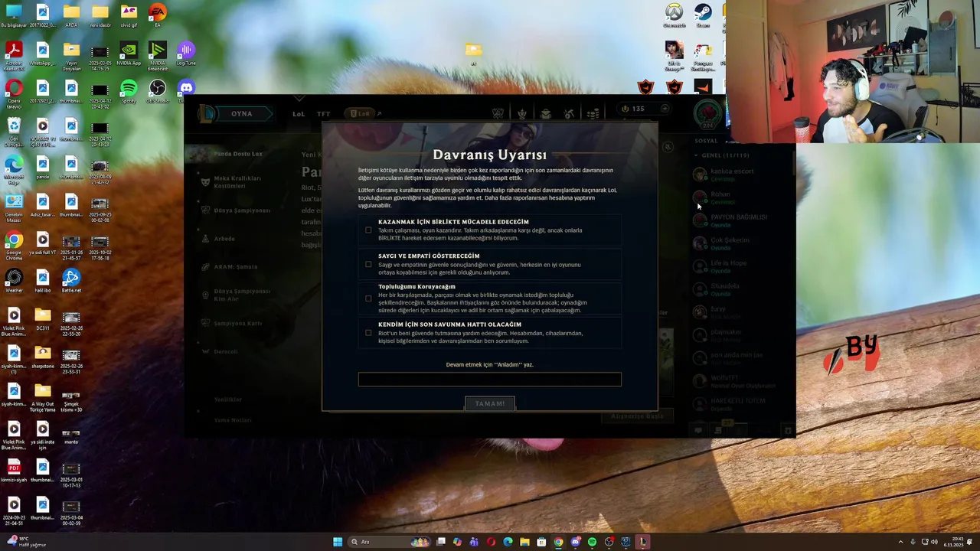Screen dimensions: 980x551
Task: Click the taskbar Ara search box
Action: (388, 542)
